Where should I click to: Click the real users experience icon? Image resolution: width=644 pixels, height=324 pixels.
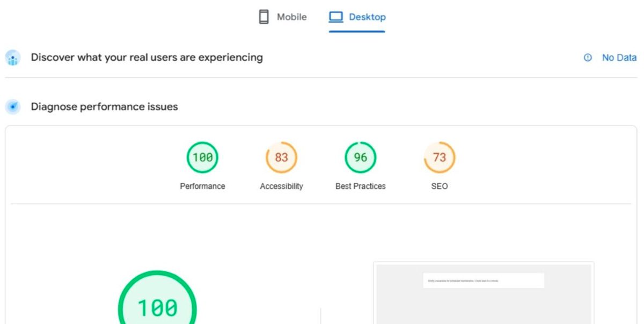coord(13,57)
